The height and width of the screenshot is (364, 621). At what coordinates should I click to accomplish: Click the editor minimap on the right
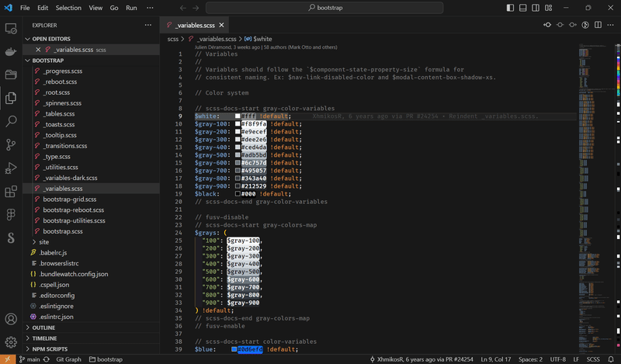coord(596,198)
